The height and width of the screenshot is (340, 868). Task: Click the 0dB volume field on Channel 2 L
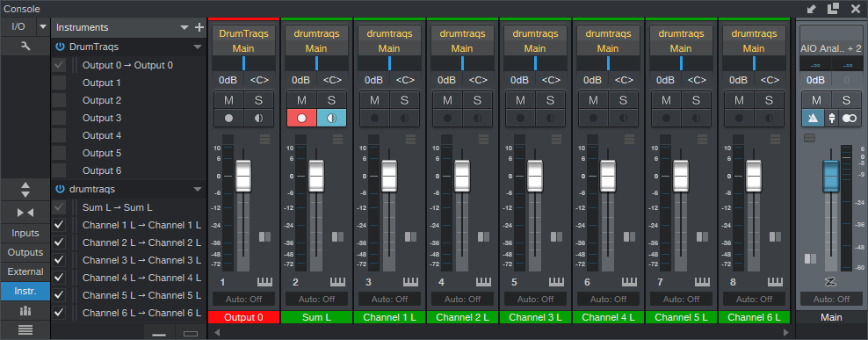(446, 80)
